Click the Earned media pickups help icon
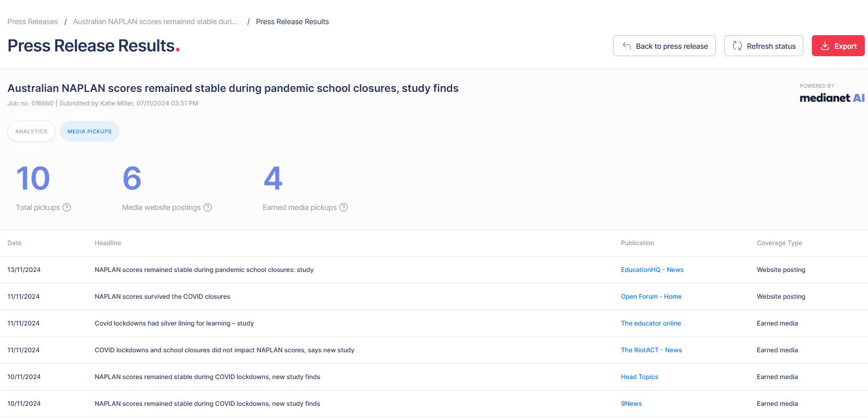This screenshot has height=420, width=868. coord(344,207)
